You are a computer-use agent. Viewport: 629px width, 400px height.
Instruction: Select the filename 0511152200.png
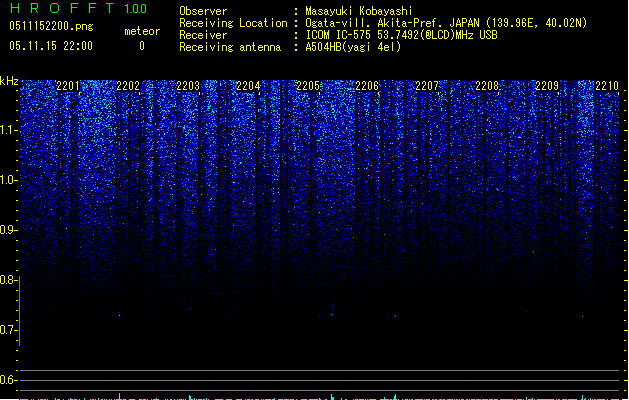51,26
